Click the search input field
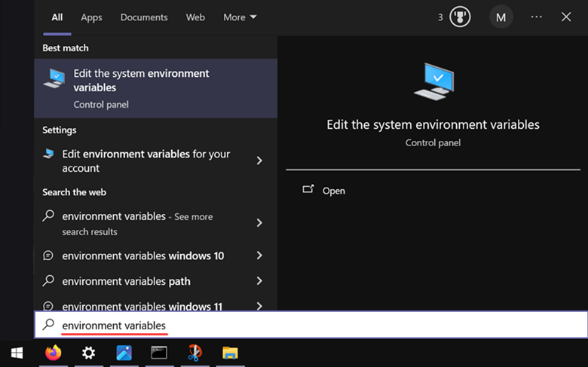 click(311, 325)
